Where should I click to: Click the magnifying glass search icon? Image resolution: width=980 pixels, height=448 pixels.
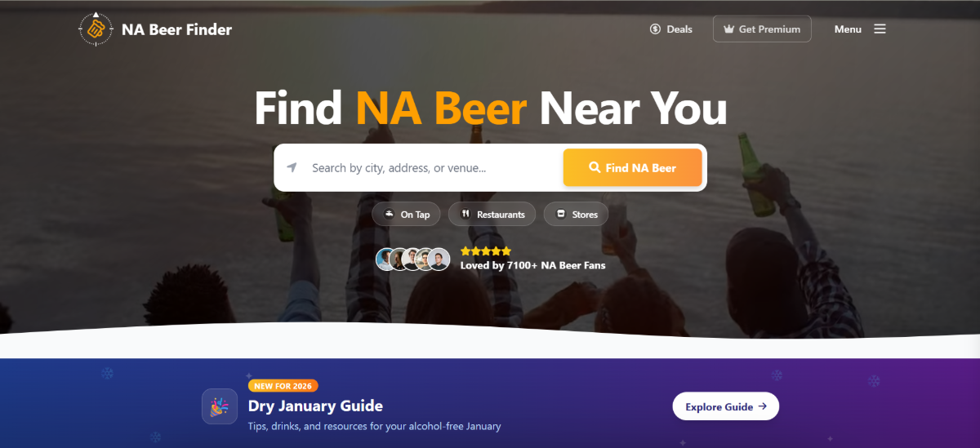[x=595, y=168]
